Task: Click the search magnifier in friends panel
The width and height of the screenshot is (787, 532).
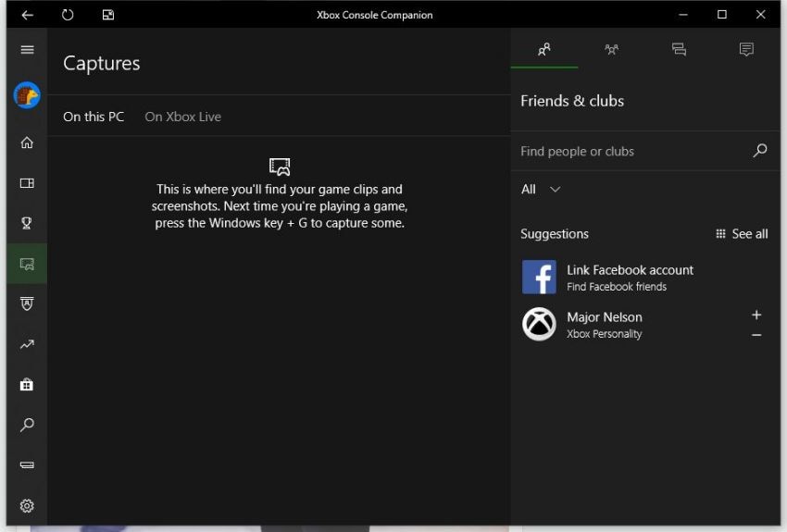Action: point(760,150)
